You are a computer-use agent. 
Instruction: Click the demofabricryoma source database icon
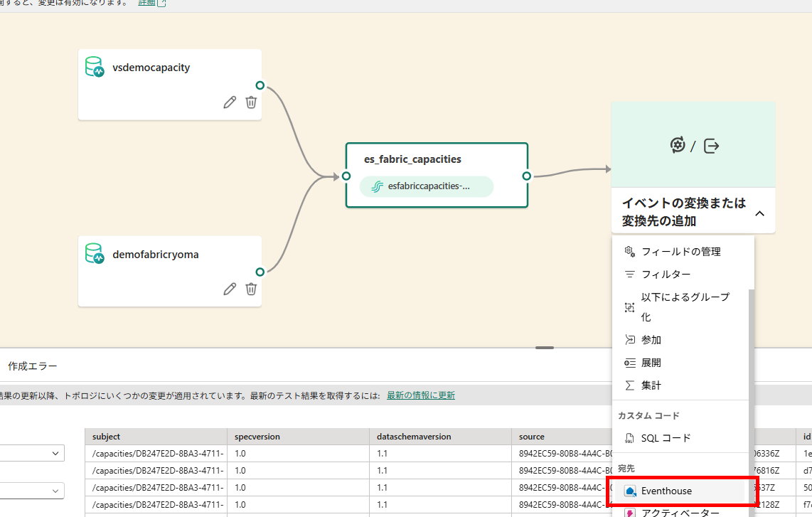click(x=95, y=254)
